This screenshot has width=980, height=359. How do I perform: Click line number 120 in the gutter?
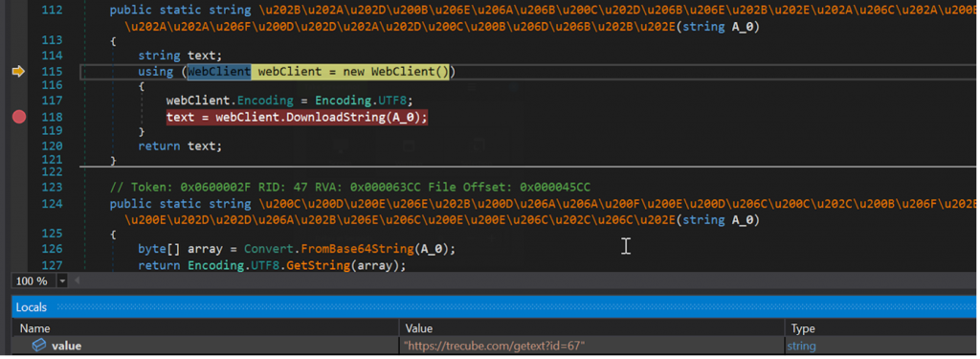[x=51, y=146]
